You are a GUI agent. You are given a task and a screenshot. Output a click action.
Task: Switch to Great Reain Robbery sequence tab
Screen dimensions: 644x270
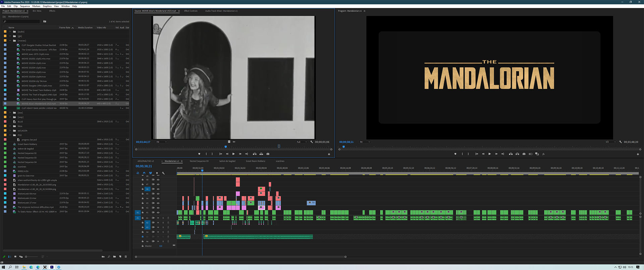coord(256,161)
